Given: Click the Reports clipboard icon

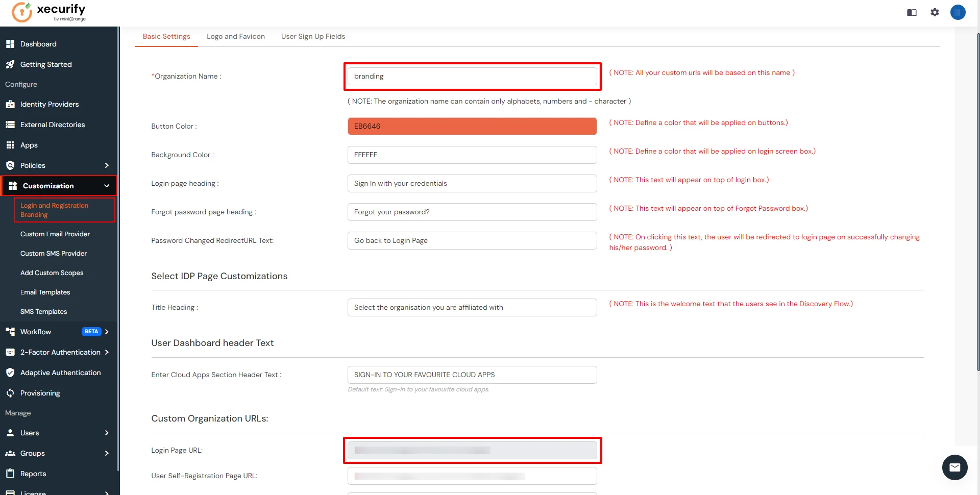Looking at the screenshot, I should coord(10,474).
